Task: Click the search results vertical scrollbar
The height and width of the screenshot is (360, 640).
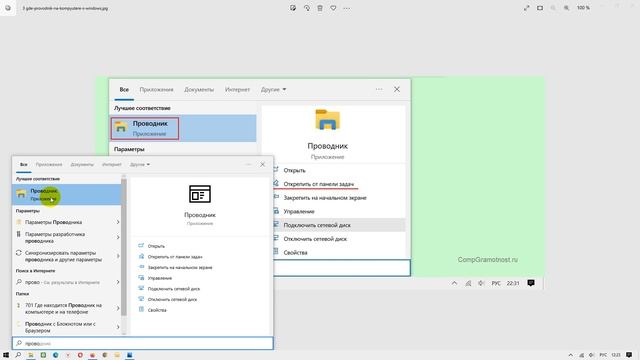Action: 124,247
